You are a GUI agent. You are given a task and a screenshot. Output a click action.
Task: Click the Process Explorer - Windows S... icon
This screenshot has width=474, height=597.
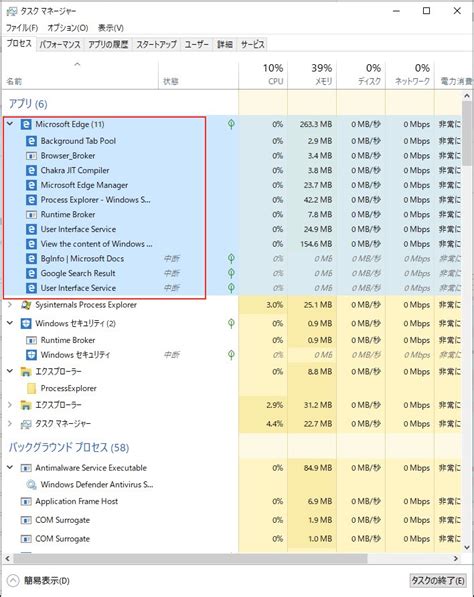(31, 200)
